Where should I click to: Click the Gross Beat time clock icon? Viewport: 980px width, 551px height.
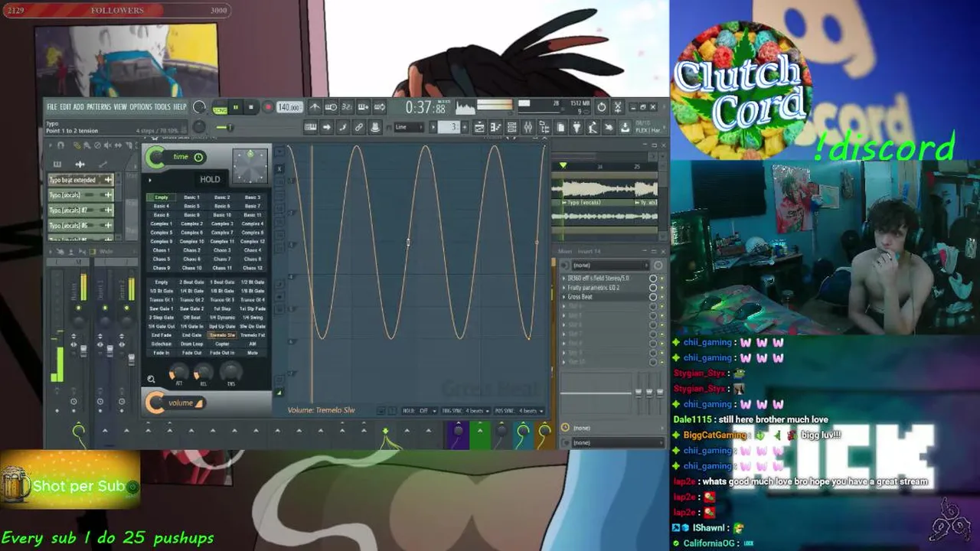tap(198, 158)
